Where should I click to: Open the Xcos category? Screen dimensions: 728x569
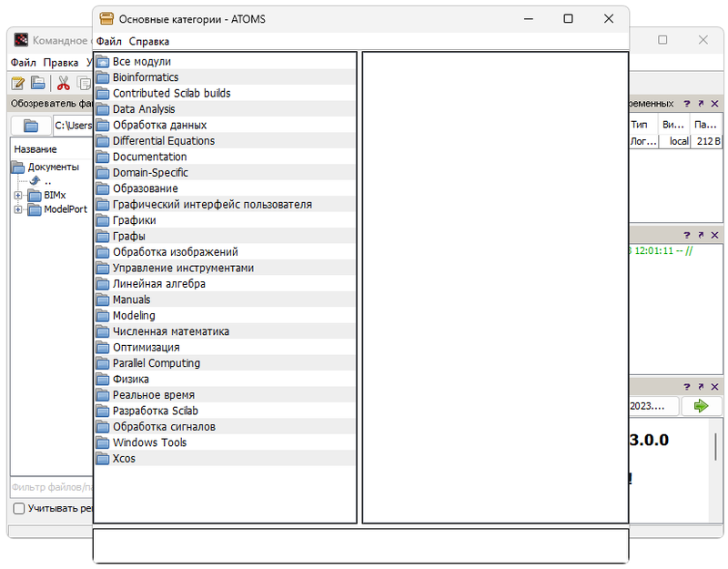point(225,458)
